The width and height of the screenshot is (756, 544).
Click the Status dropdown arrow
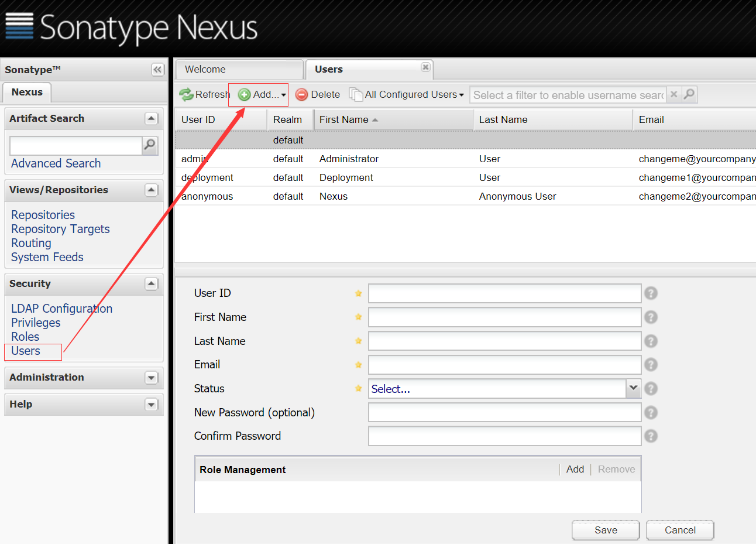(633, 388)
